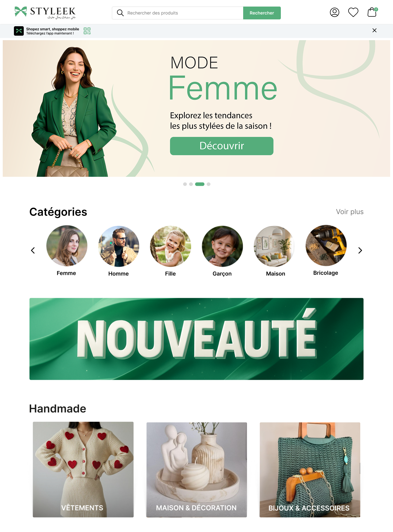Click the Découvrir button on hero banner

(x=222, y=146)
